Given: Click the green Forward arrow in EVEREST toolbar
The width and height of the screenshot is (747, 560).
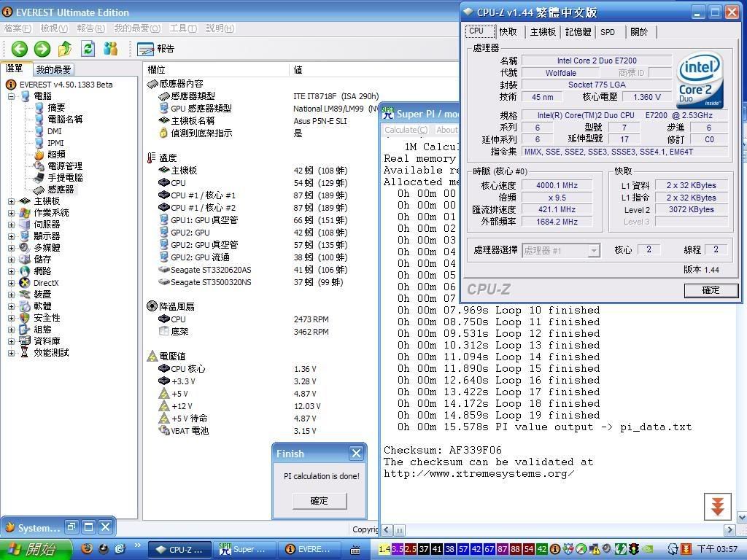Looking at the screenshot, I should pyautogui.click(x=42, y=49).
